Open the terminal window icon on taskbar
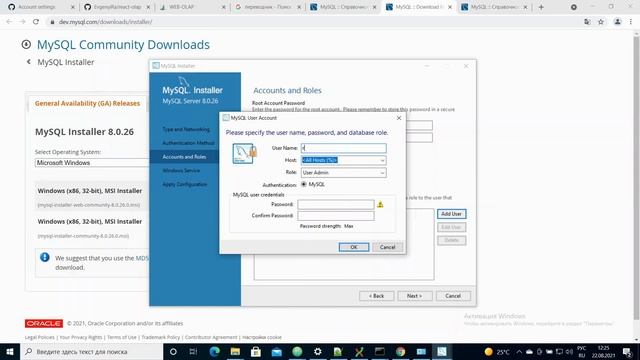The width and height of the screenshot is (640, 360). click(x=380, y=351)
